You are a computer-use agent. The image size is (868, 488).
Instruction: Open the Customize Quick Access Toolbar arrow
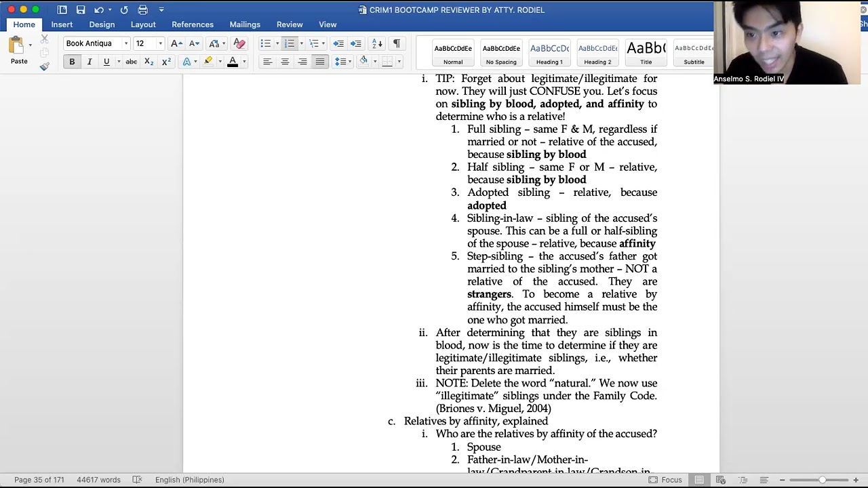point(161,9)
